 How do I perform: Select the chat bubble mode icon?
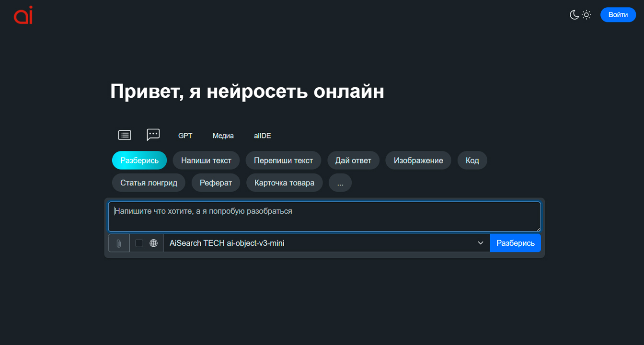pos(153,135)
